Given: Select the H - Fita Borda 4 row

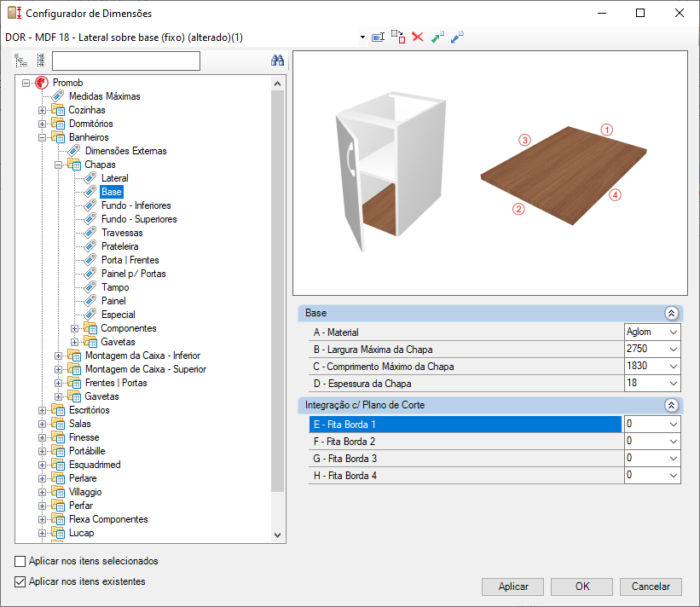Looking at the screenshot, I should [x=466, y=476].
